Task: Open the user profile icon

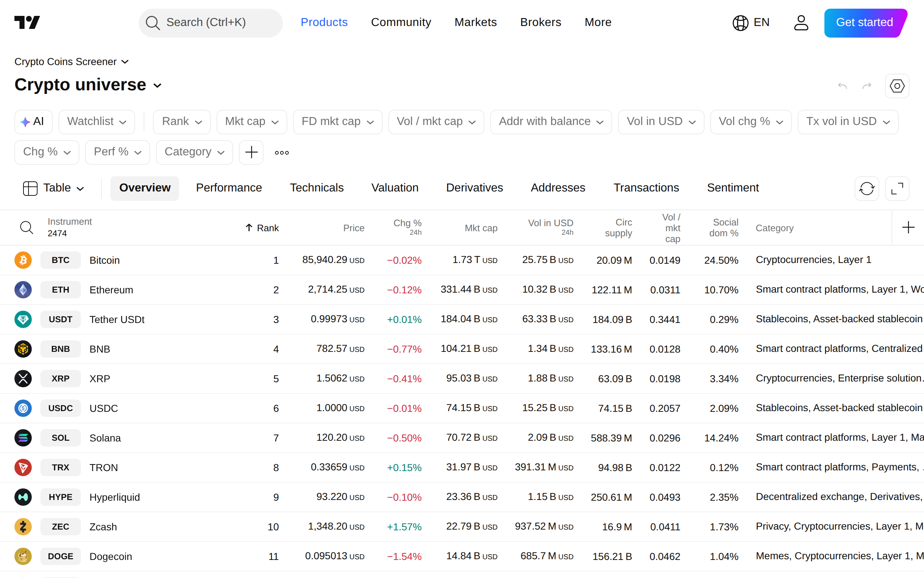Action: (801, 22)
